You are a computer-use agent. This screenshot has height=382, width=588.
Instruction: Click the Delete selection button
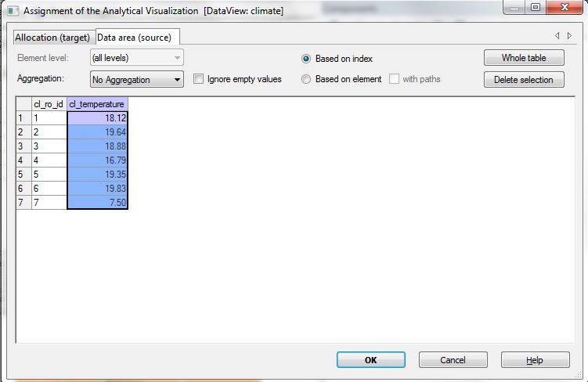tap(524, 80)
